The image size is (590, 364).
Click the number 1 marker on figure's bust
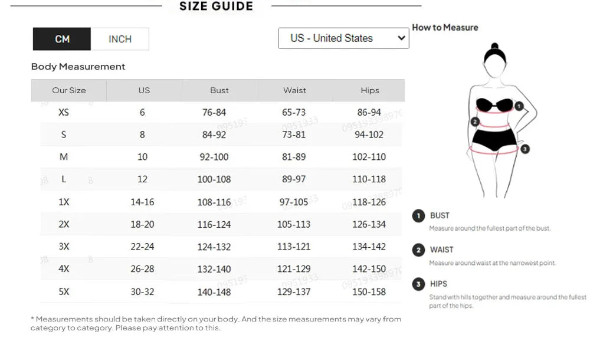(x=519, y=106)
